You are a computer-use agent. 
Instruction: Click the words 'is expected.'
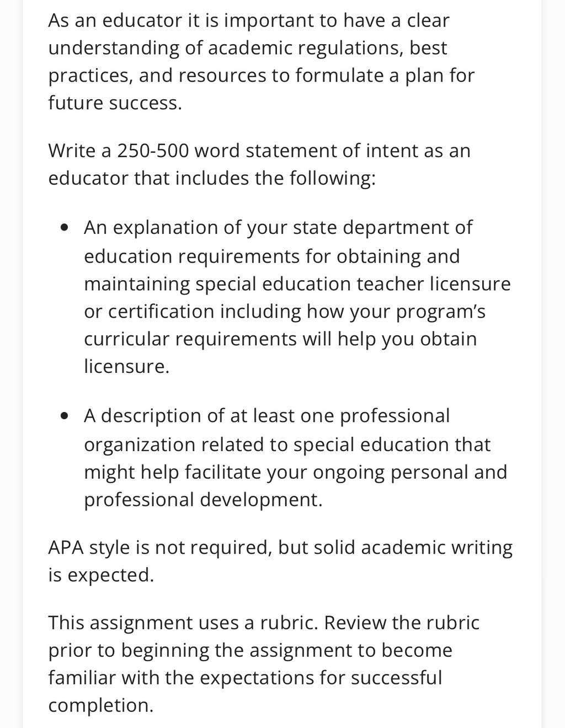101,575
